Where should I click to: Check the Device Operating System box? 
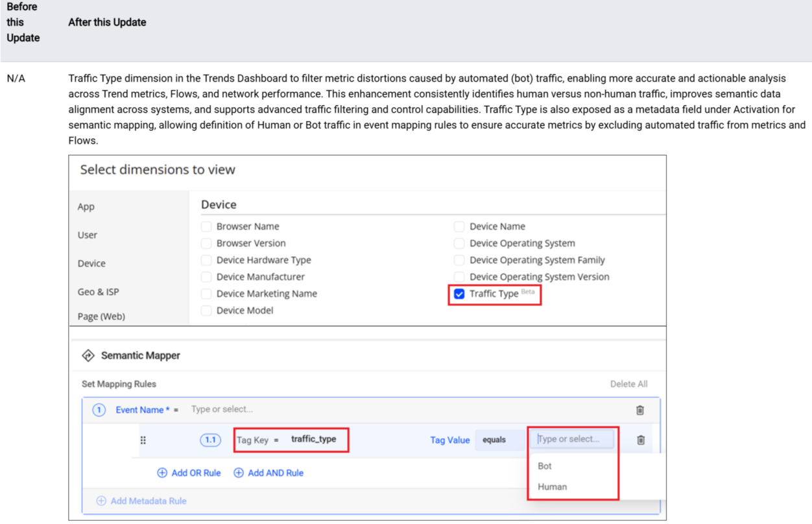459,243
